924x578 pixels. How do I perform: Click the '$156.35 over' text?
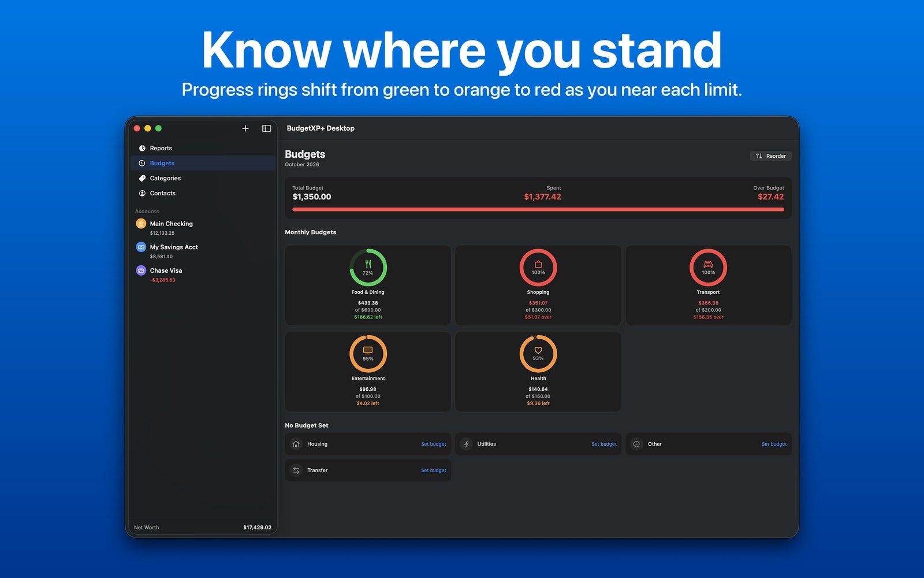708,317
